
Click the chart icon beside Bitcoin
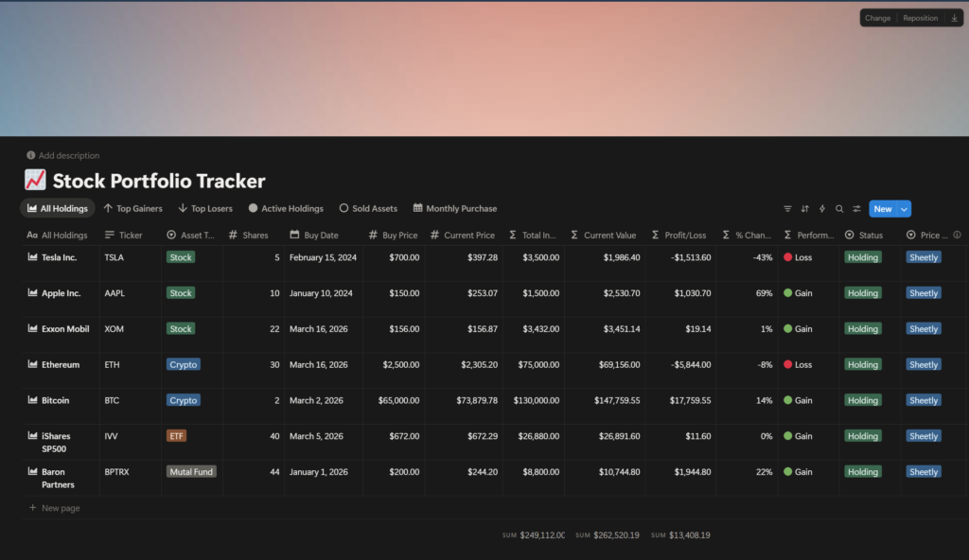33,400
